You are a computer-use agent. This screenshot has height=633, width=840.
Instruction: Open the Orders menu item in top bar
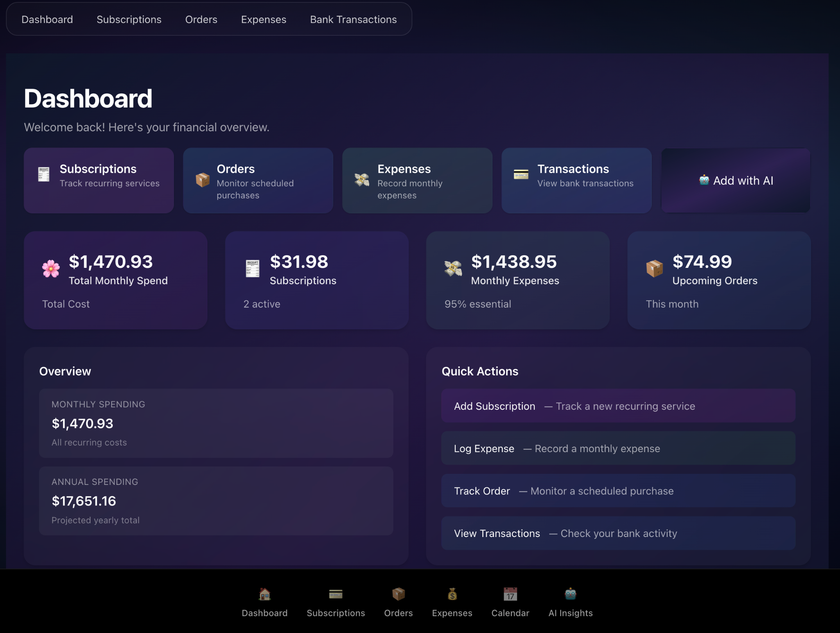pyautogui.click(x=201, y=19)
